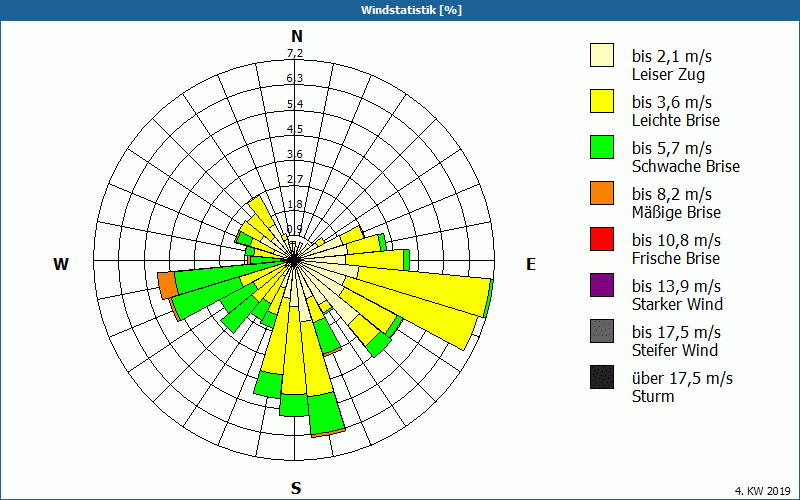Click the '7,2' scale label at the top
The width and height of the screenshot is (800, 500).
click(x=296, y=53)
